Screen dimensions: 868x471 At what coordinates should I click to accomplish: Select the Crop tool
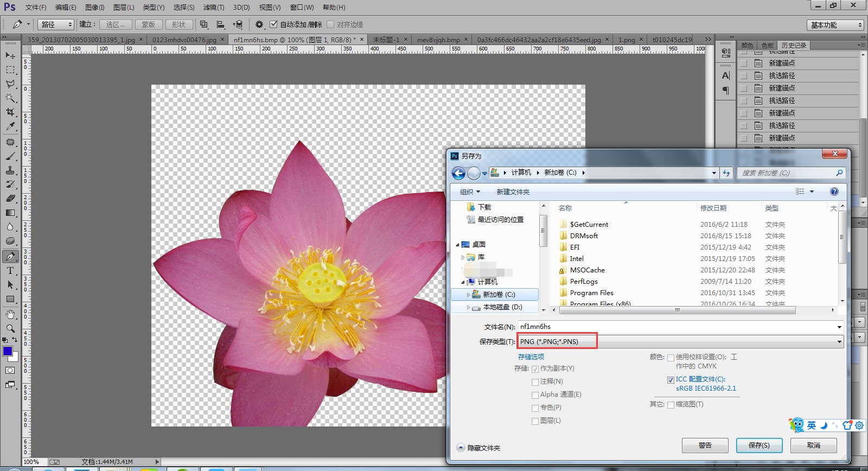10,112
